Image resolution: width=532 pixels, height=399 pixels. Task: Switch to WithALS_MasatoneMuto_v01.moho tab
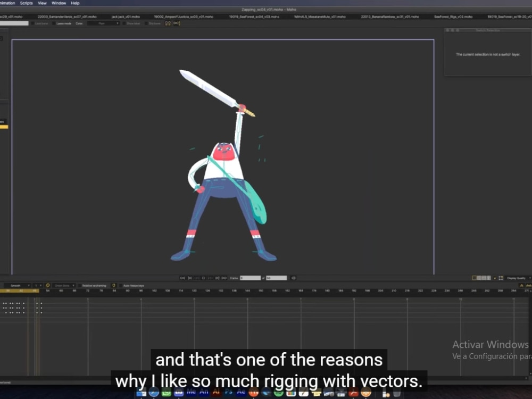pyautogui.click(x=320, y=16)
